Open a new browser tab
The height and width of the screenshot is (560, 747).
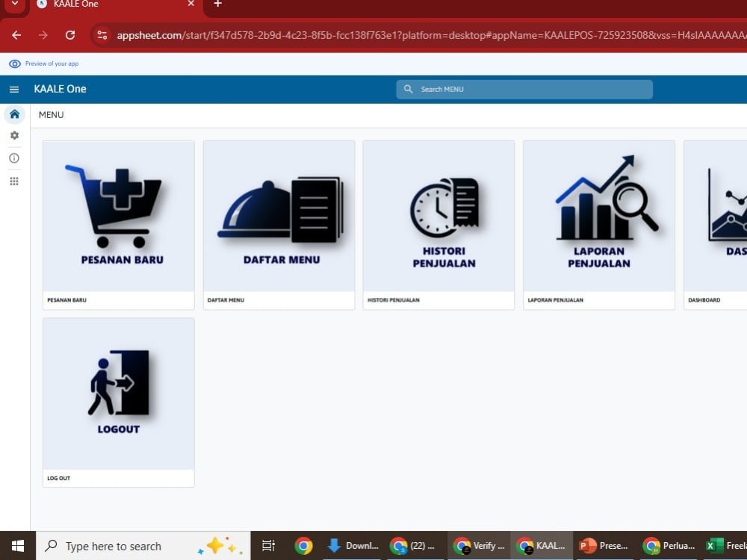(x=217, y=4)
